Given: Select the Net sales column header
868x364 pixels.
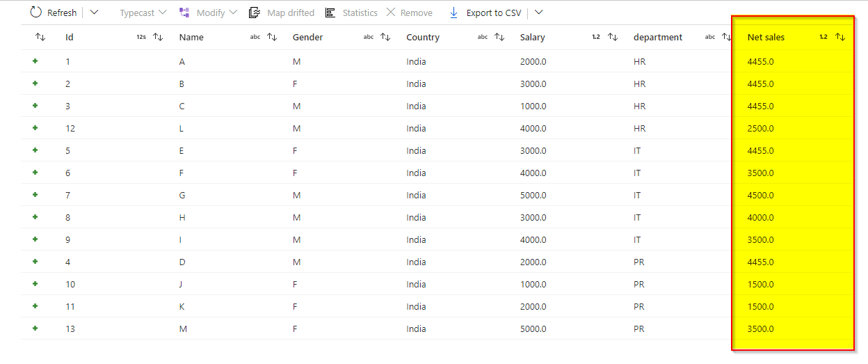Looking at the screenshot, I should [x=766, y=38].
